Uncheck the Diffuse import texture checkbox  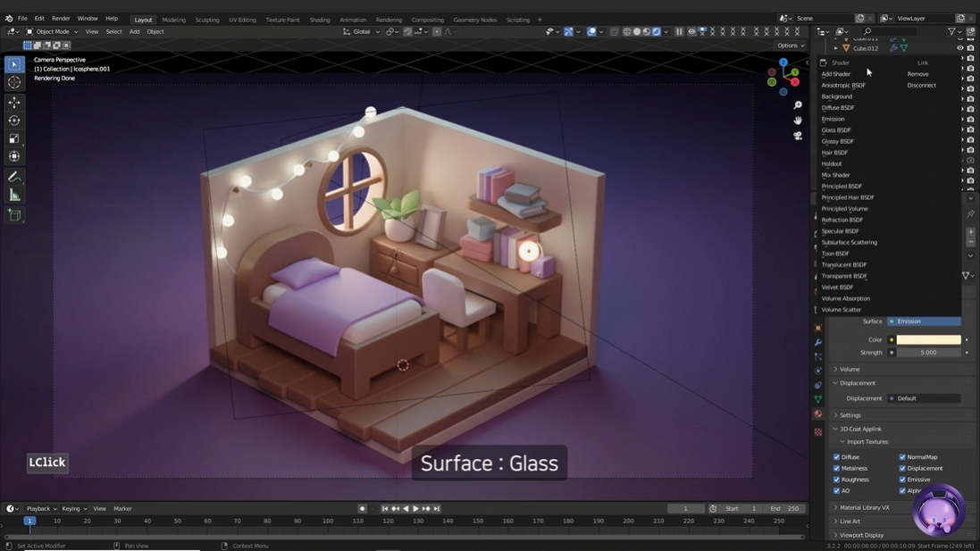[837, 457]
